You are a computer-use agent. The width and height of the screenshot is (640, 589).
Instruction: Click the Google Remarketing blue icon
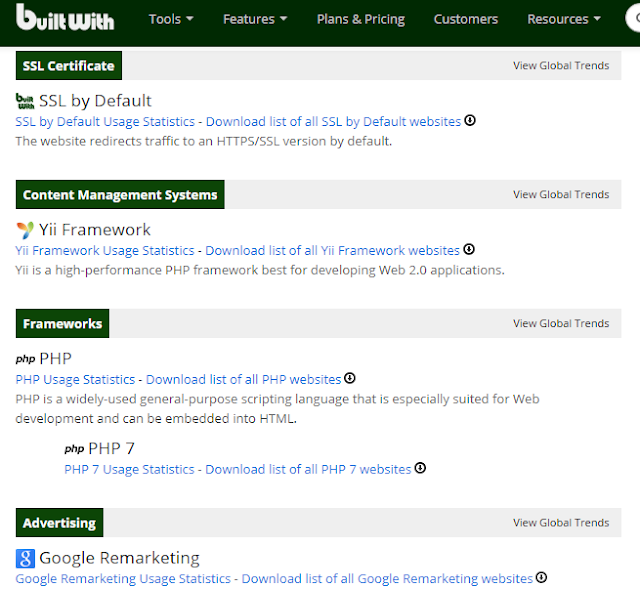pyautogui.click(x=25, y=558)
